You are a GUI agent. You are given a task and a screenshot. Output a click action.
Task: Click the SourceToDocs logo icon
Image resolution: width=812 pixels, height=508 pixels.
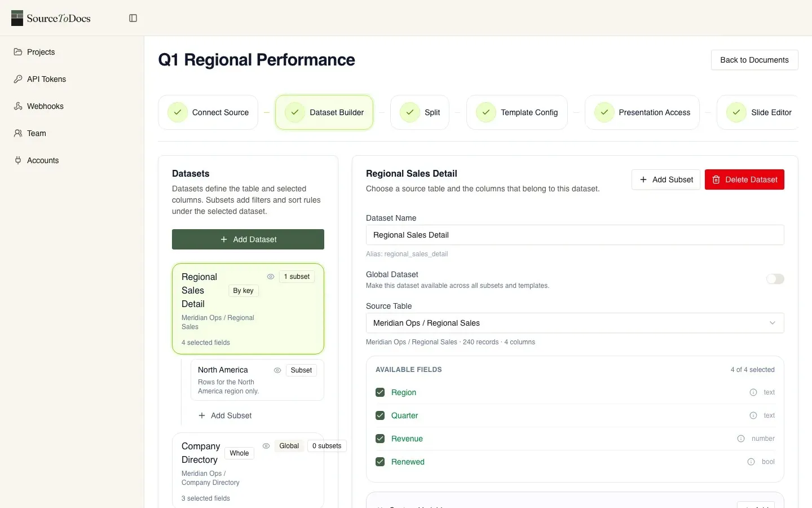[x=17, y=18]
